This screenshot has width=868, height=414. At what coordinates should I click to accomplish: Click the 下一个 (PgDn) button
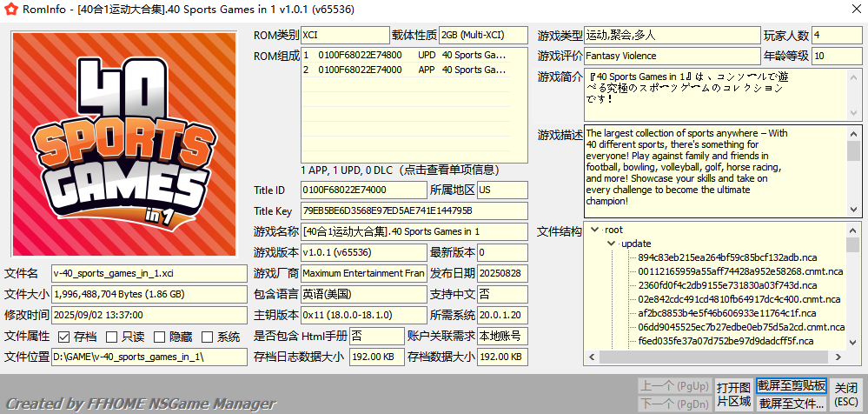click(673, 403)
